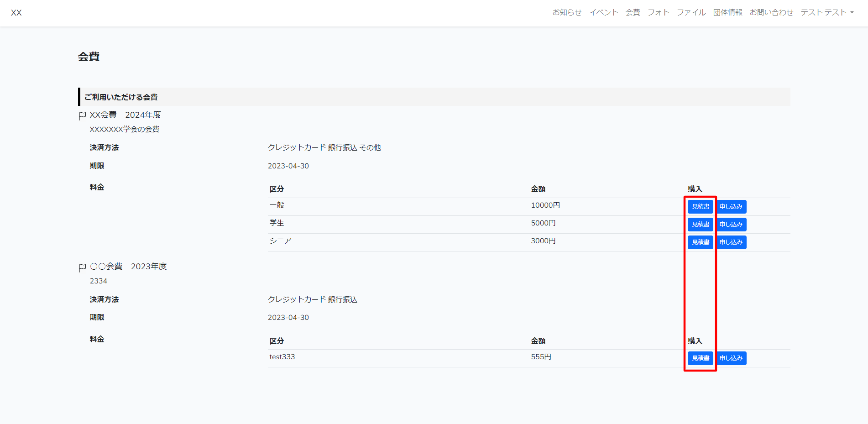Select the ○○会費 2023年度 title
Viewport: 868px width, 424px height.
(128, 267)
